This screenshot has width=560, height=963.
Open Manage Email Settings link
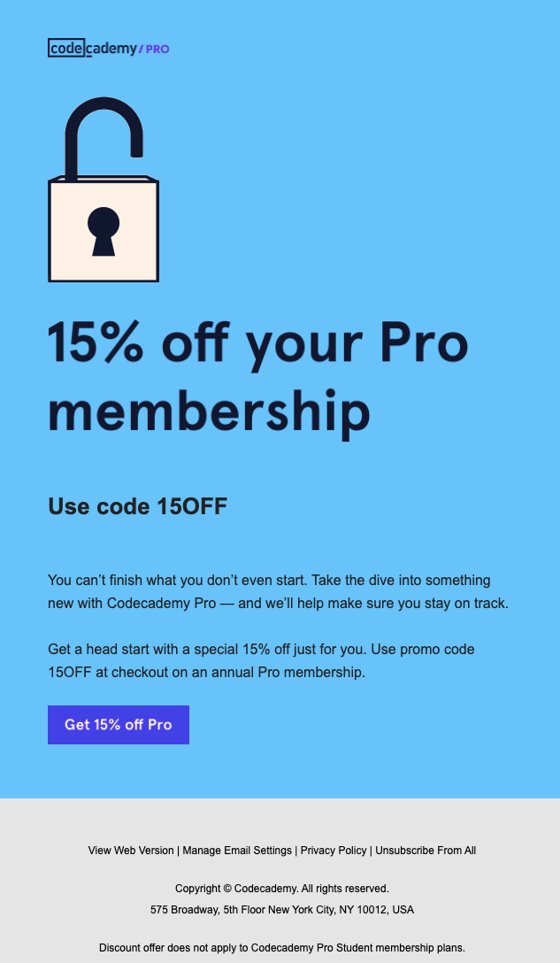(237, 851)
